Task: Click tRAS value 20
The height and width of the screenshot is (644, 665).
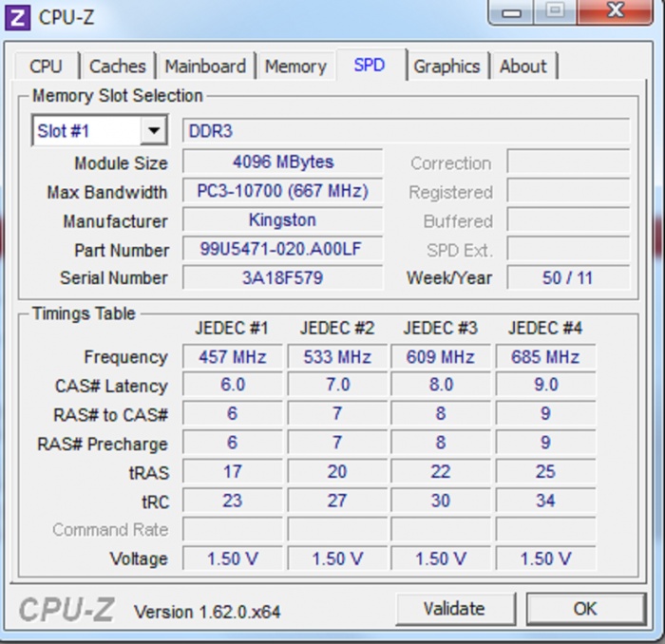Action: (337, 471)
